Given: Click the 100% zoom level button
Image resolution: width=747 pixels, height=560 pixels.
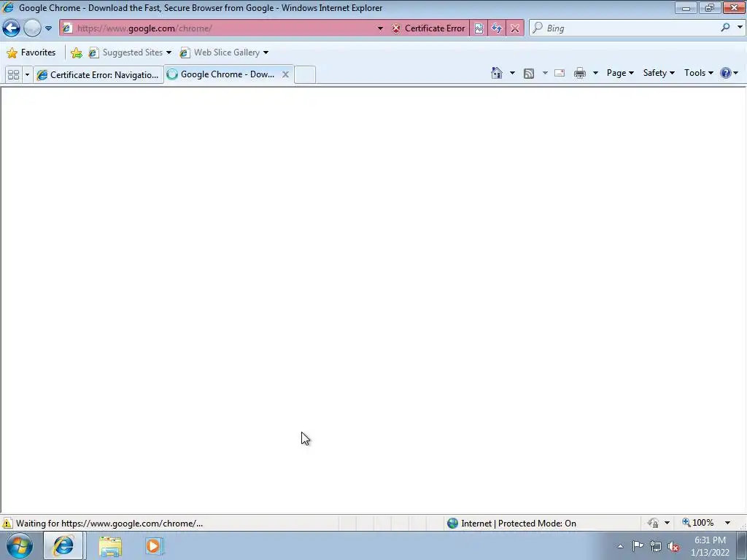Looking at the screenshot, I should click(x=698, y=523).
